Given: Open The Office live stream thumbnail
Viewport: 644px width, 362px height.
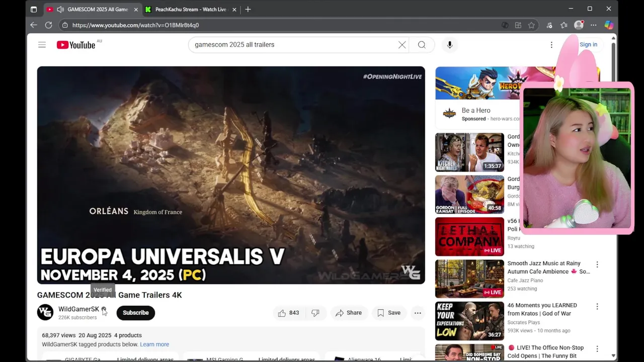Looking at the screenshot, I should tap(469, 352).
